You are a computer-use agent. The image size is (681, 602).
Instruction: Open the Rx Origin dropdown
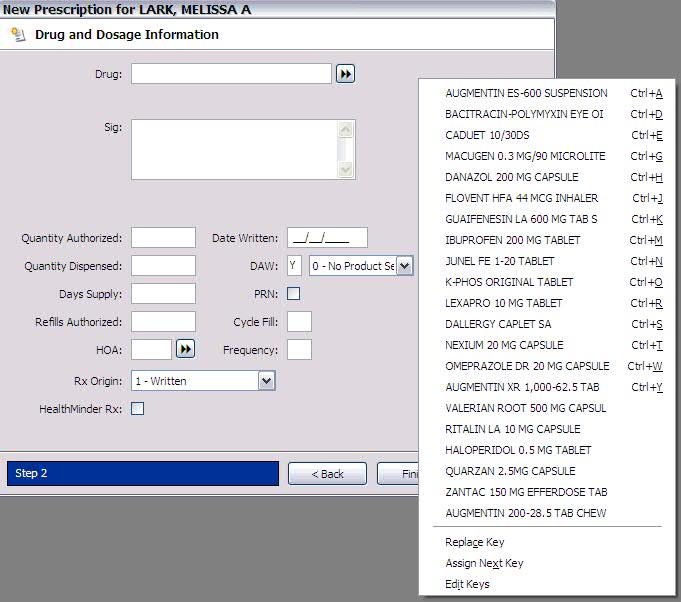(267, 381)
